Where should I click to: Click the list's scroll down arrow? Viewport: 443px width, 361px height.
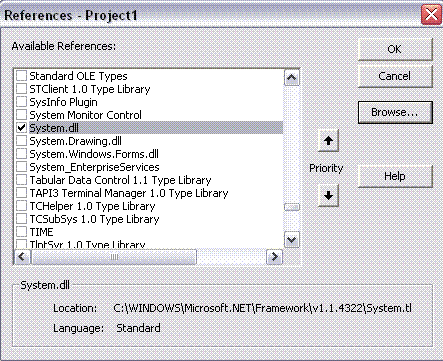(292, 240)
